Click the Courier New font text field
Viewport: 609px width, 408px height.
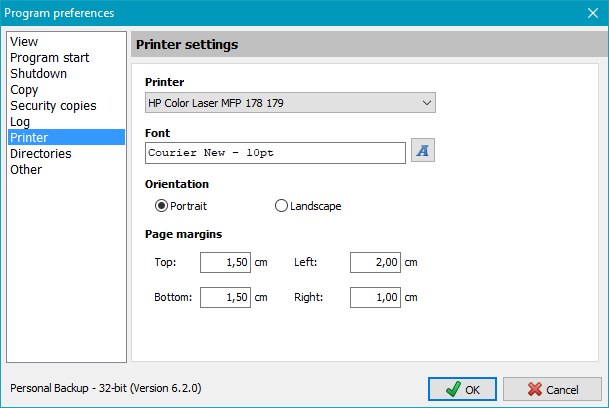point(275,152)
